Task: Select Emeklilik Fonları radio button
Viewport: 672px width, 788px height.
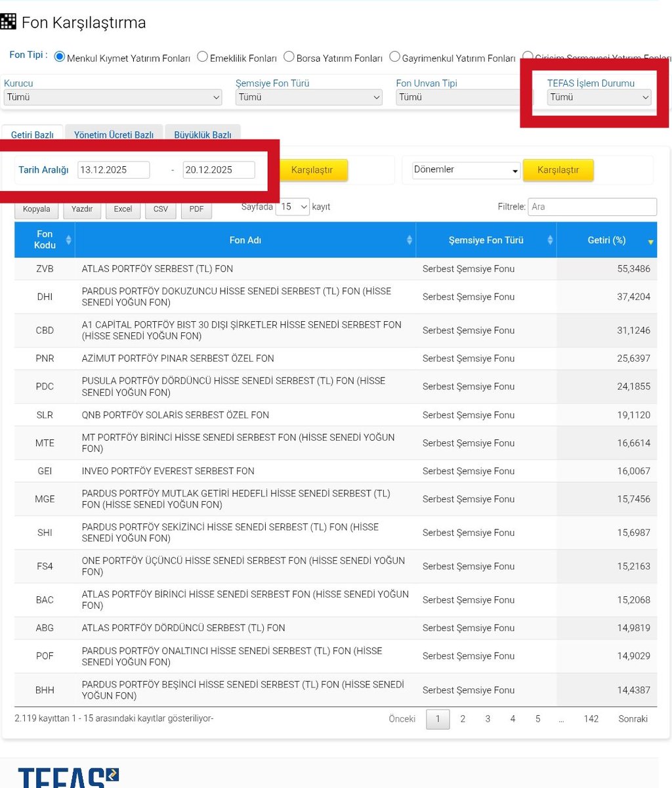Action: (202, 57)
